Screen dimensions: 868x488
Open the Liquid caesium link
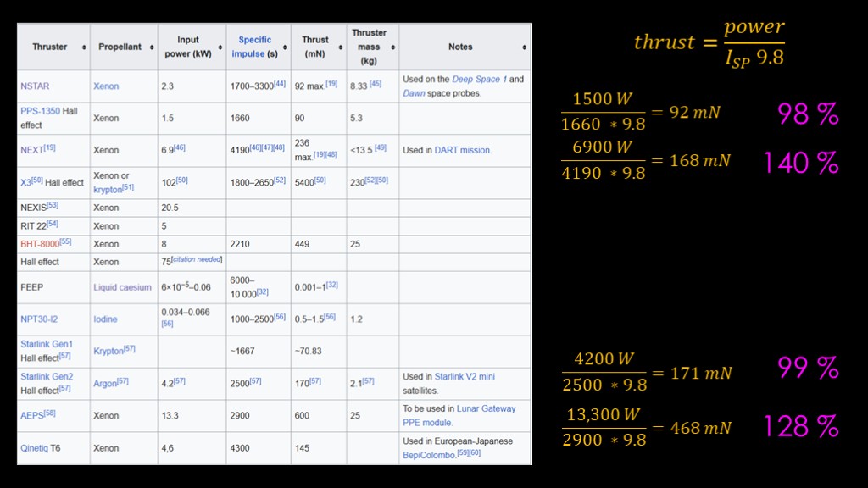pyautogui.click(x=122, y=287)
